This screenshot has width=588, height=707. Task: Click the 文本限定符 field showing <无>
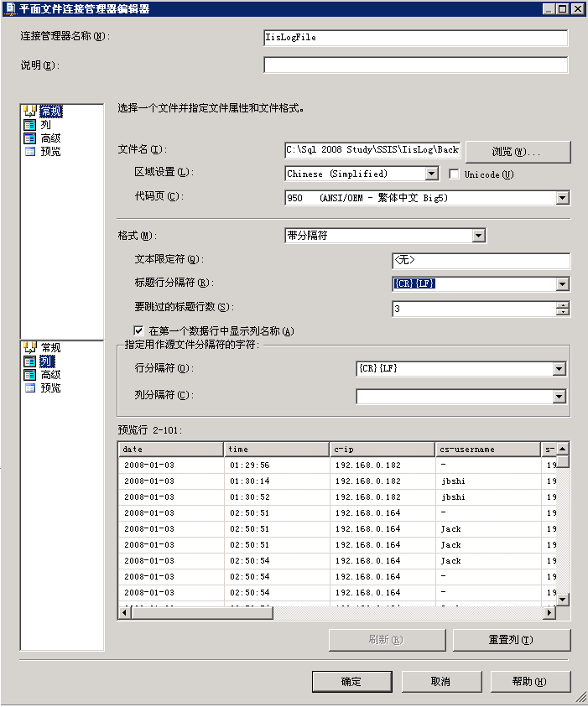tap(481, 260)
